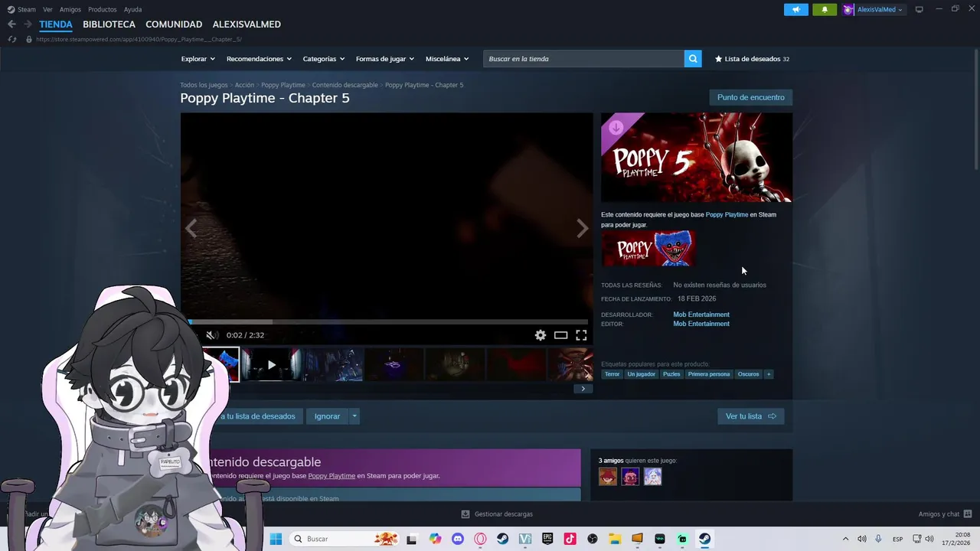The height and width of the screenshot is (551, 980).
Task: Open the Ayuda menu
Action: [x=133, y=9]
